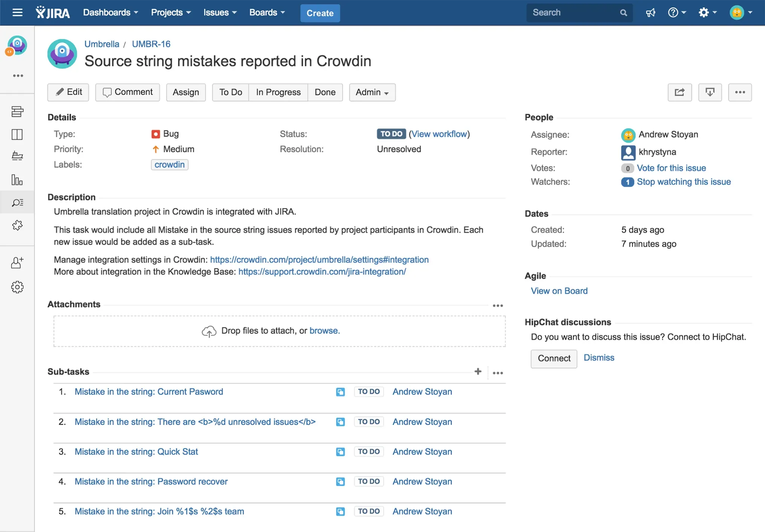The width and height of the screenshot is (765, 532).
Task: Transition issue with To Do button
Action: (230, 92)
